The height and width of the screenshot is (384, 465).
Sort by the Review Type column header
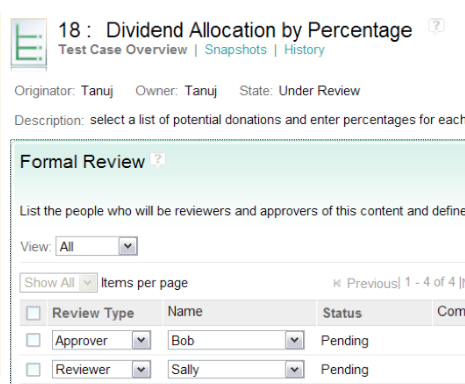93,313
